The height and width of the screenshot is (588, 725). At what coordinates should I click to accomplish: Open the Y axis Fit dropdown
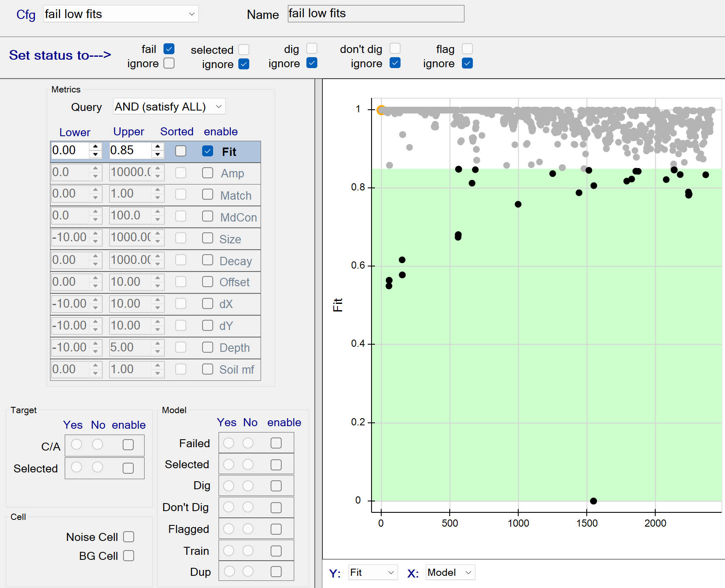[x=373, y=572]
